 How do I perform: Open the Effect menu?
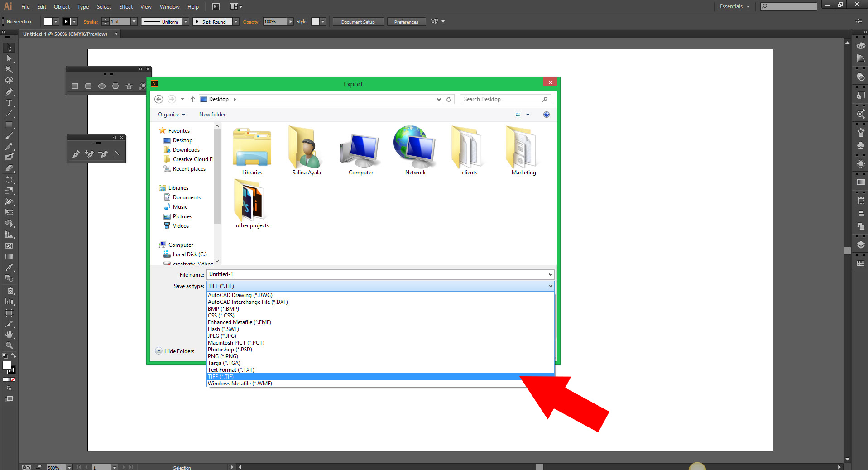tap(126, 7)
